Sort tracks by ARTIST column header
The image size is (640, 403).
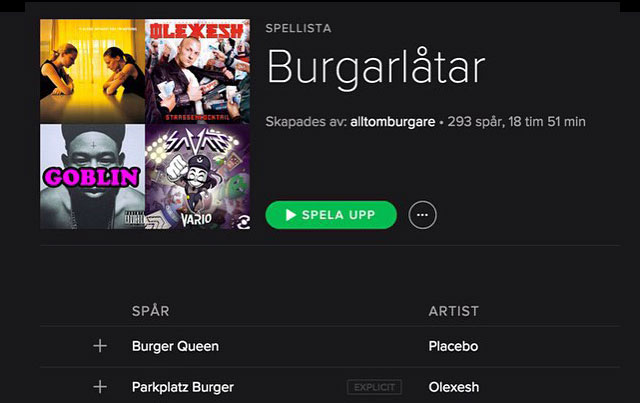pyautogui.click(x=453, y=311)
